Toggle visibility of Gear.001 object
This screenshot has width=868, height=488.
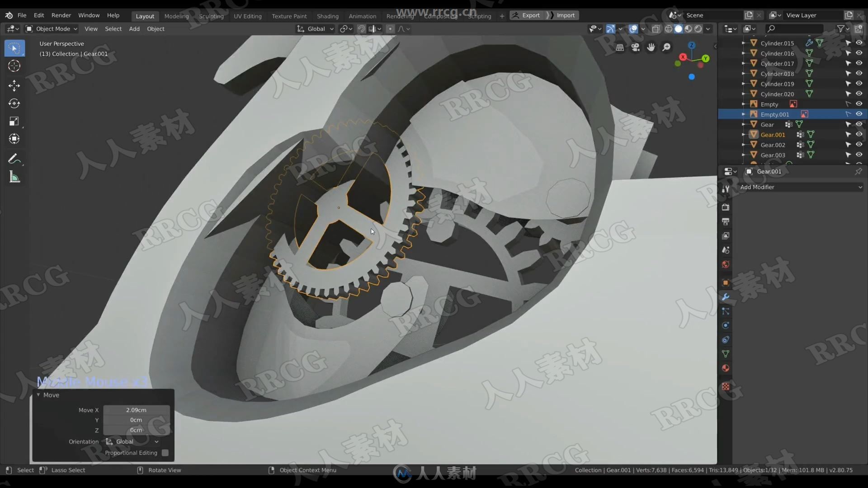(859, 134)
